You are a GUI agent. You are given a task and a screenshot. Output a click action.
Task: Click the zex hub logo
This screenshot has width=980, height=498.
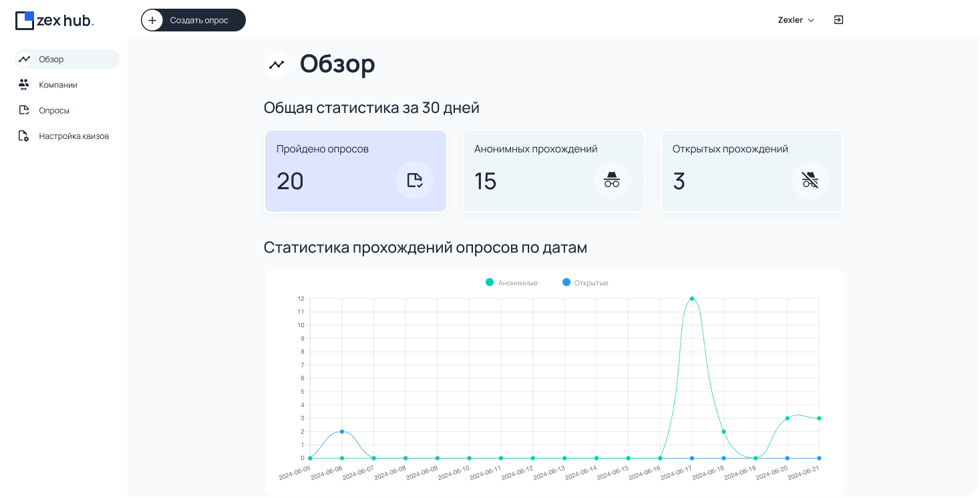(x=54, y=20)
